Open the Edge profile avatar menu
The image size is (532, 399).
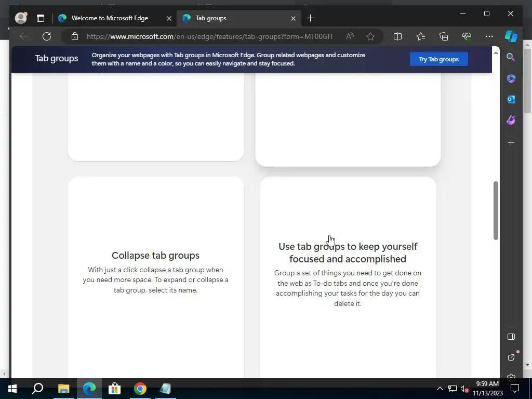pos(21,18)
